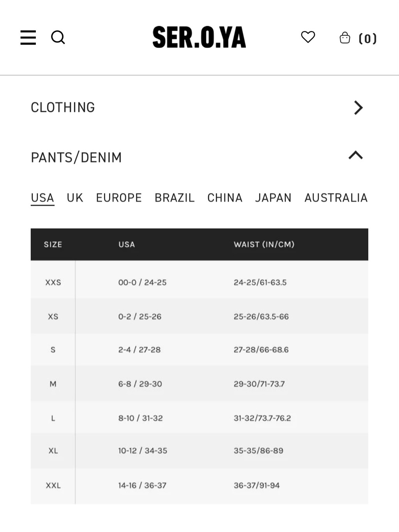Expand the Clothing section chevron
399x532 pixels.
(x=358, y=108)
